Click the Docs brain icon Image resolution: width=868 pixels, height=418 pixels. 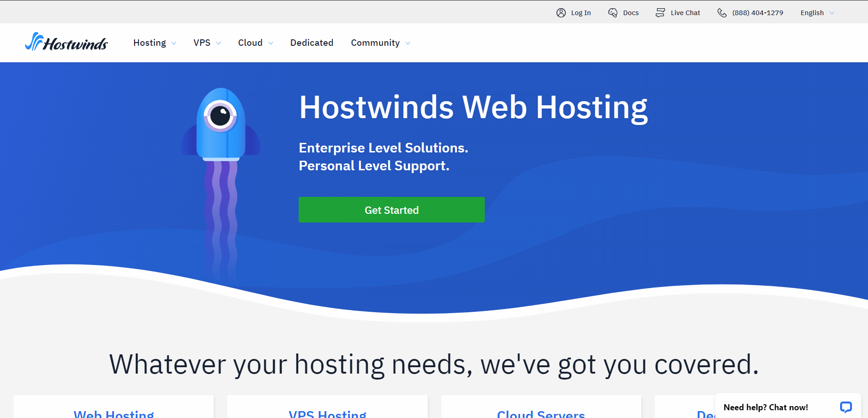[x=613, y=13]
